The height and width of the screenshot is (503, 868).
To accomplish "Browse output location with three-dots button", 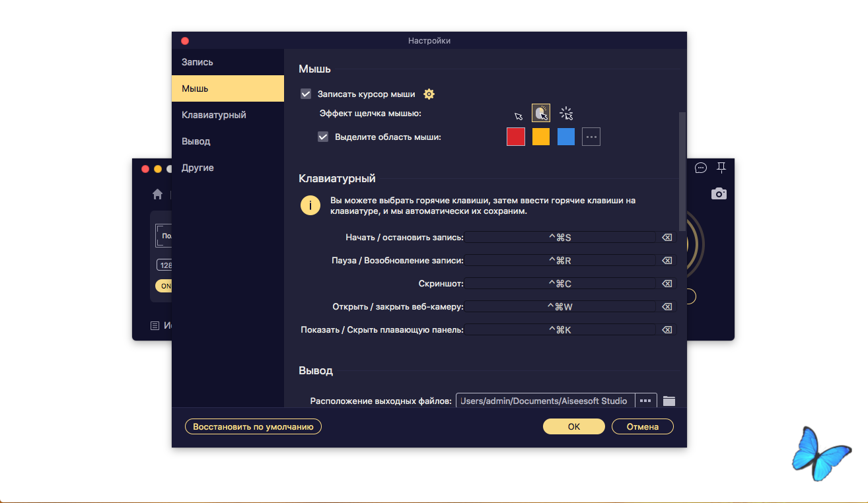I will pyautogui.click(x=645, y=401).
